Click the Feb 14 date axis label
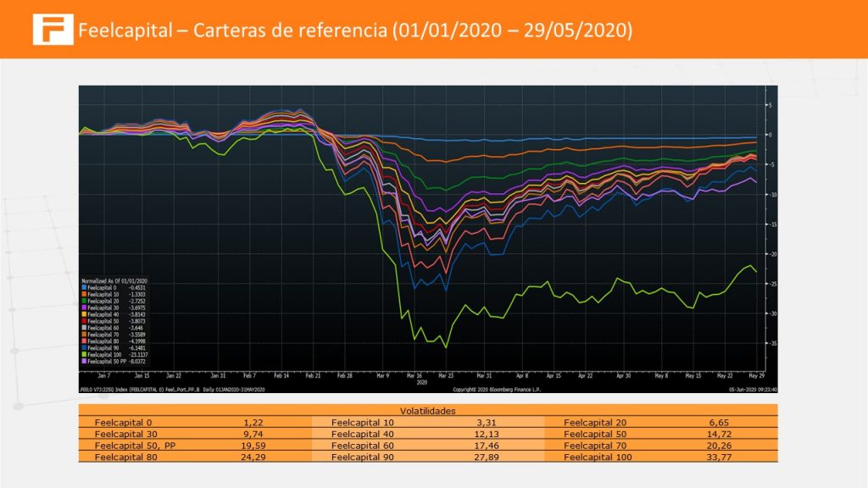868x488 pixels. [281, 375]
